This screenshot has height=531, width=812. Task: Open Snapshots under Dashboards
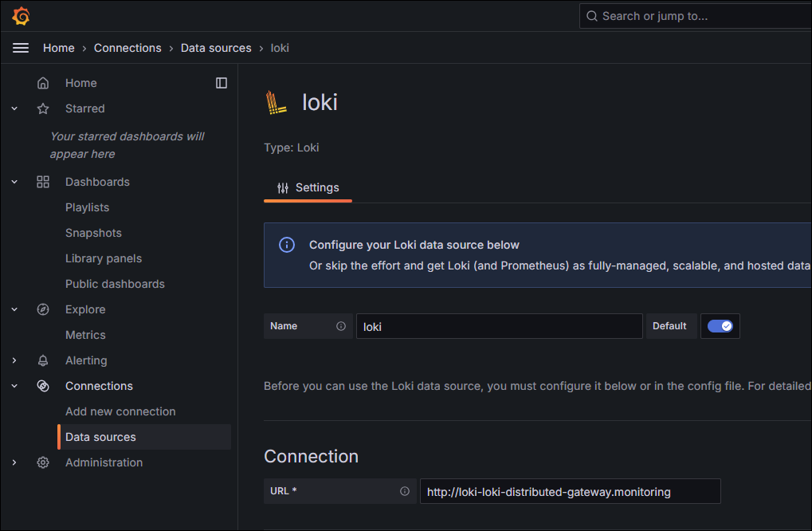coord(93,233)
